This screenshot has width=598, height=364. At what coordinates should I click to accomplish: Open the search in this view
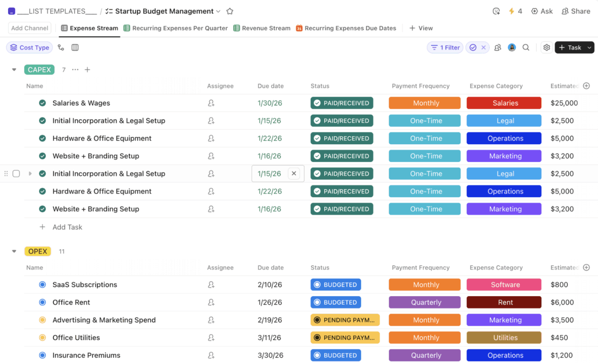(526, 47)
